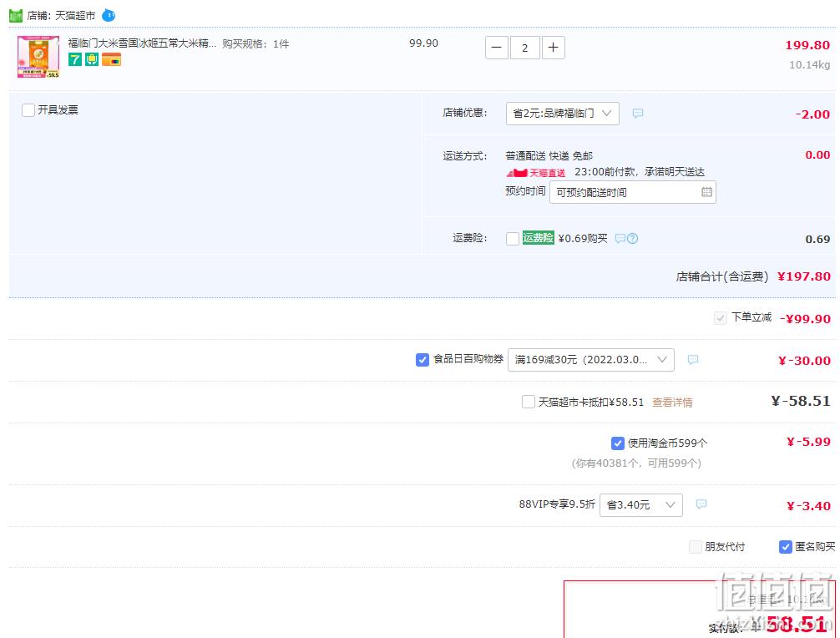Click the calendar icon in the delivery time field
The width and height of the screenshot is (840, 638).
(706, 192)
